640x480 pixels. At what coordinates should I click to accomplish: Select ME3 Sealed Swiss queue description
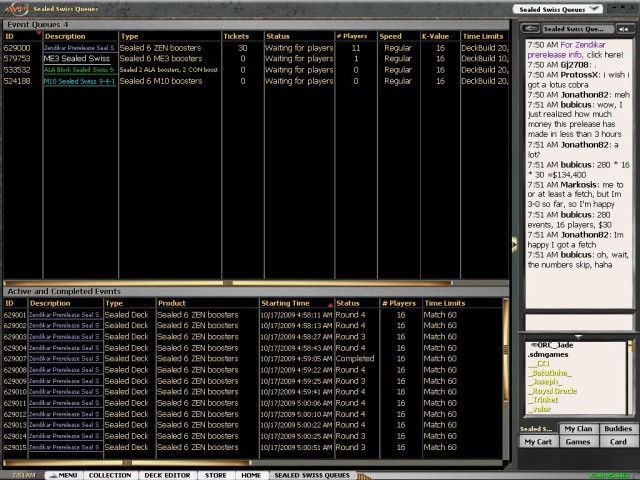77,59
